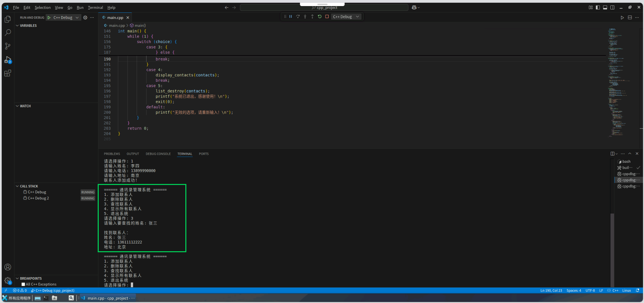Collapse the BREAKPOINTS section
The image size is (644, 303).
31,278
